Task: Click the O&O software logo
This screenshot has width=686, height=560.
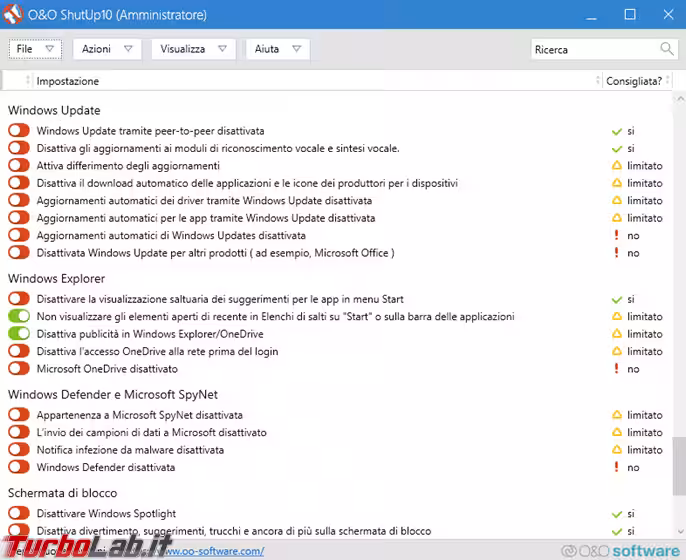Action: pos(620,551)
